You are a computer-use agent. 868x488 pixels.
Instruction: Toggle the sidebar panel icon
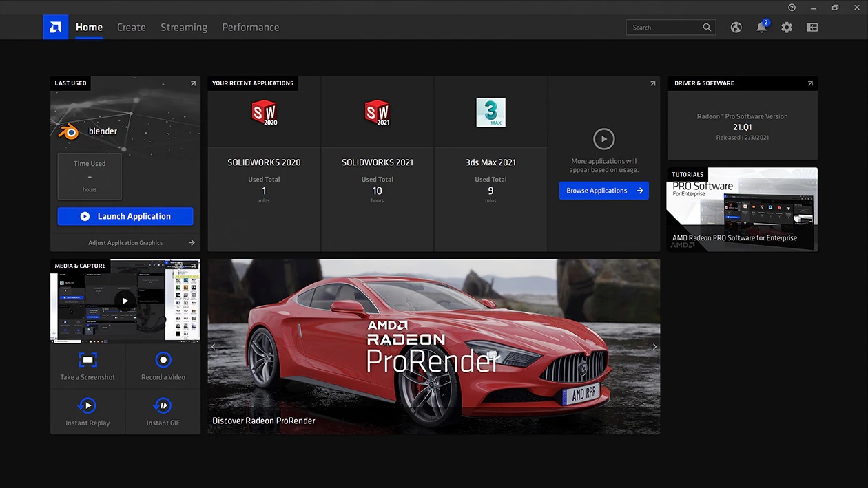pyautogui.click(x=812, y=28)
